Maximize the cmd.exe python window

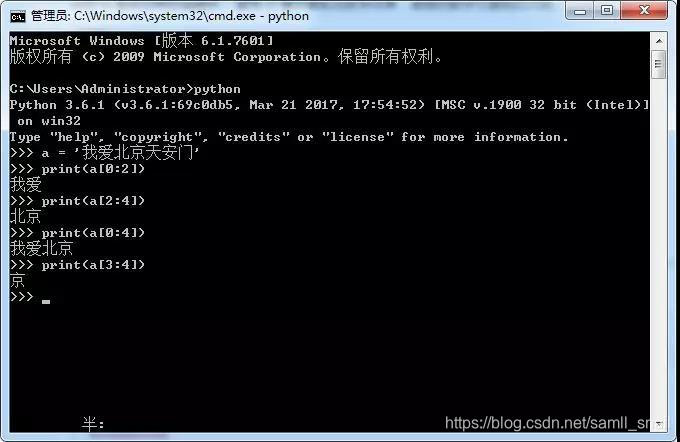tap(608, 10)
